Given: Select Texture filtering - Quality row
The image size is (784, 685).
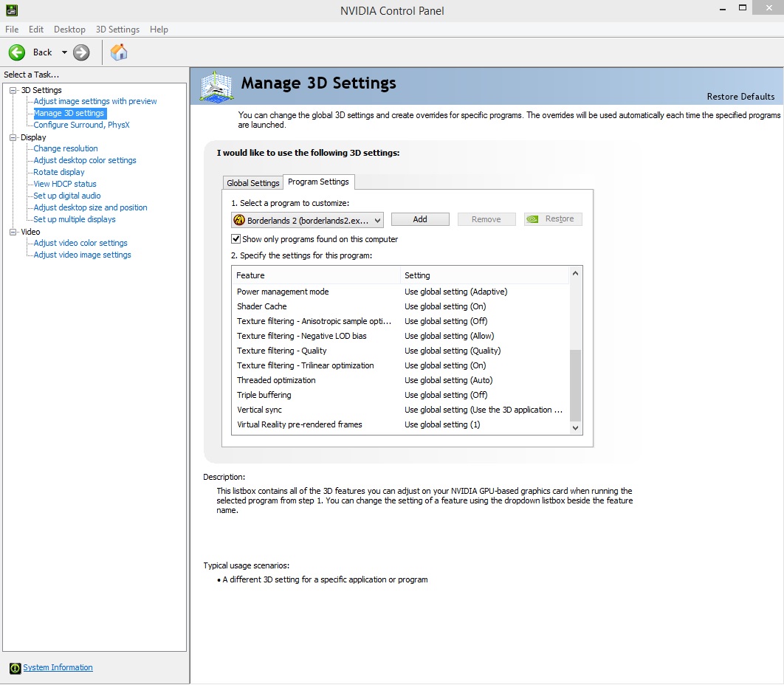Looking at the screenshot, I should 401,351.
